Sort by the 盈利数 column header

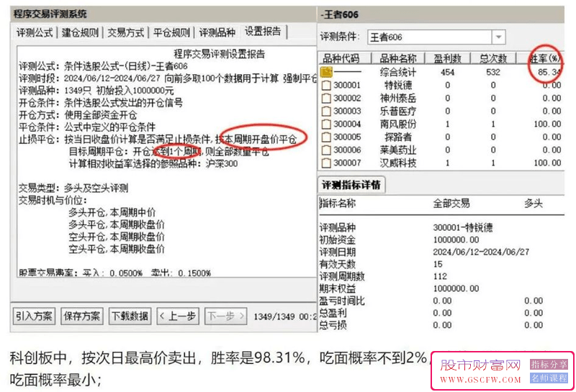447,58
